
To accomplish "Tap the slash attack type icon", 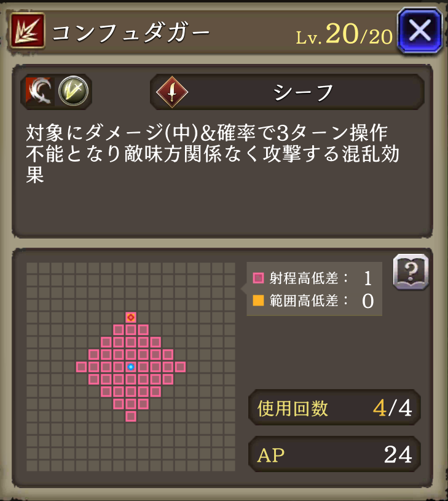I will [39, 92].
